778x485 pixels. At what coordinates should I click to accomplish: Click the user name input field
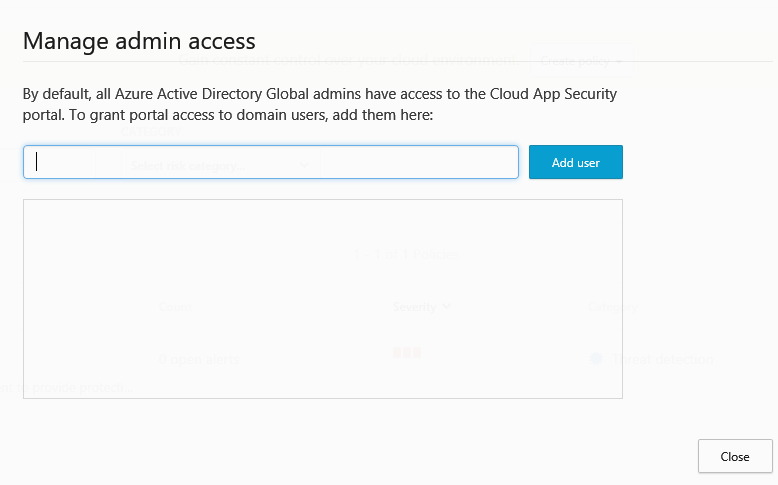click(270, 162)
